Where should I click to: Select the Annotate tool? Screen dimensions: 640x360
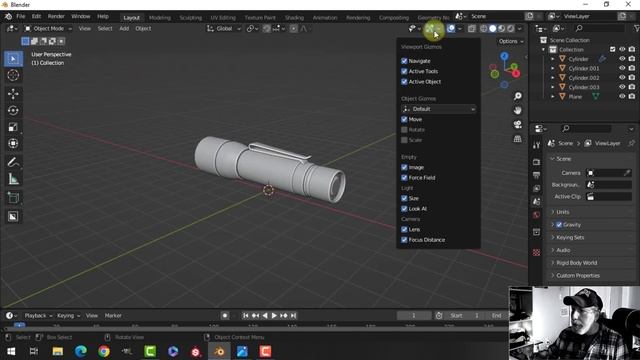(13, 162)
